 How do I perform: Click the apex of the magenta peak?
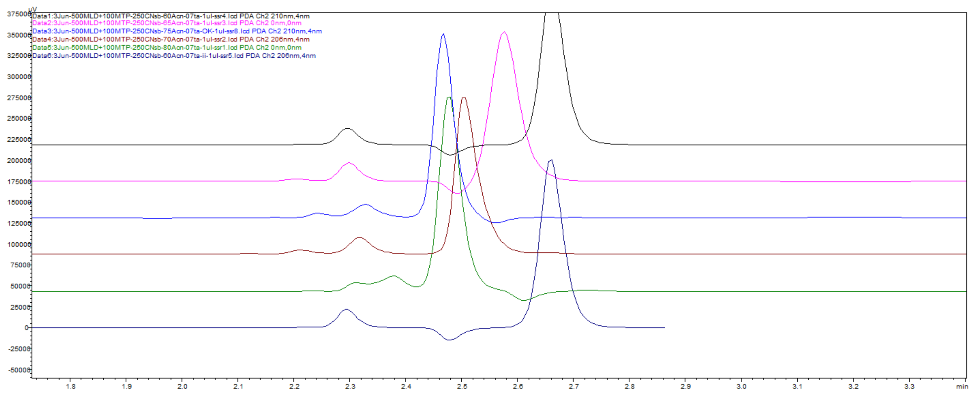click(504, 32)
